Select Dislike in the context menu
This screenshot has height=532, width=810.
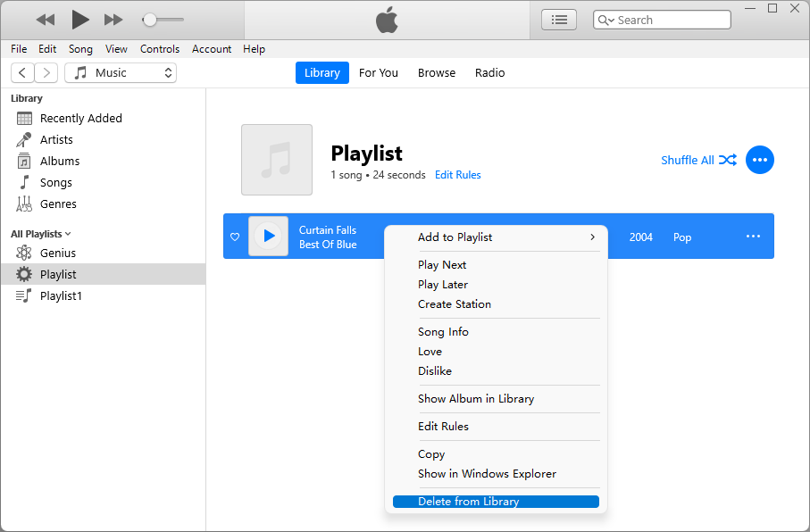(x=435, y=371)
